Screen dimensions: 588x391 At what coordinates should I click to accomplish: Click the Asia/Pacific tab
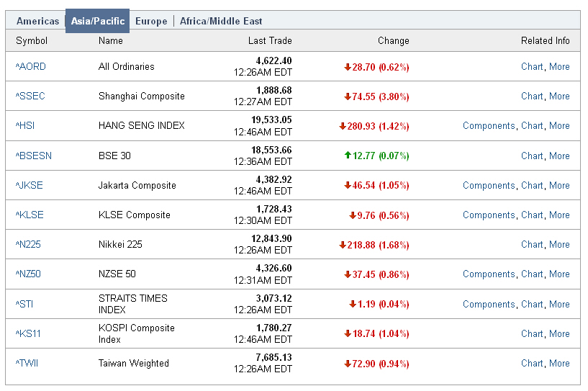point(97,21)
